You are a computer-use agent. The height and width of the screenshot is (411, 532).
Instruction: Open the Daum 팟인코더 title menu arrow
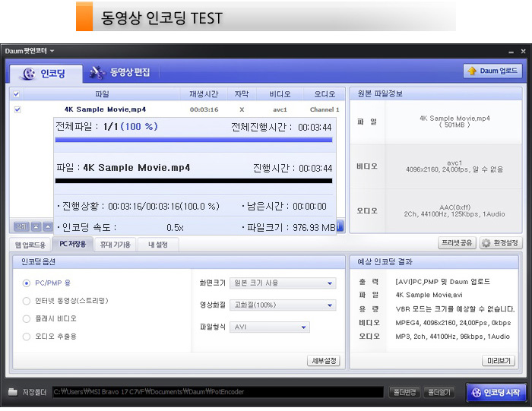[52, 51]
